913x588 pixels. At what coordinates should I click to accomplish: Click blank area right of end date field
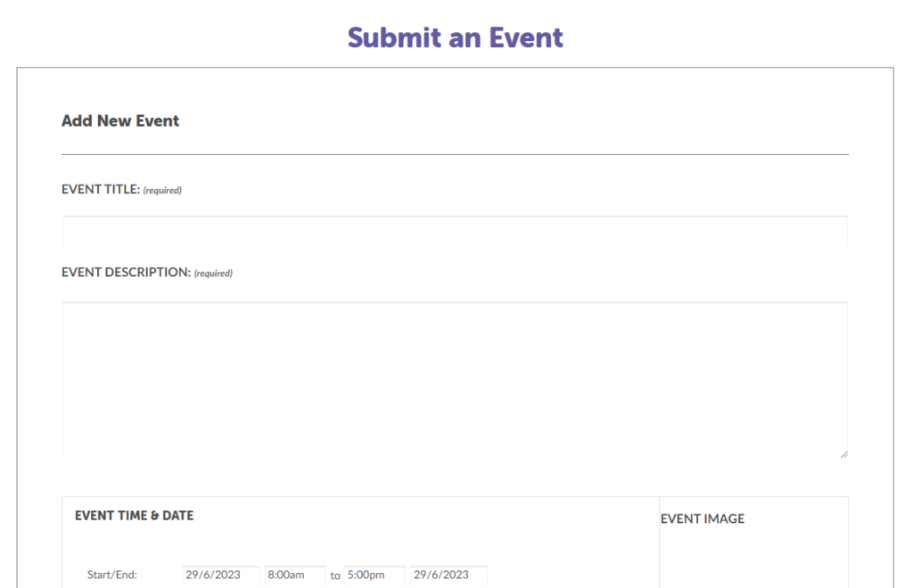(571, 576)
